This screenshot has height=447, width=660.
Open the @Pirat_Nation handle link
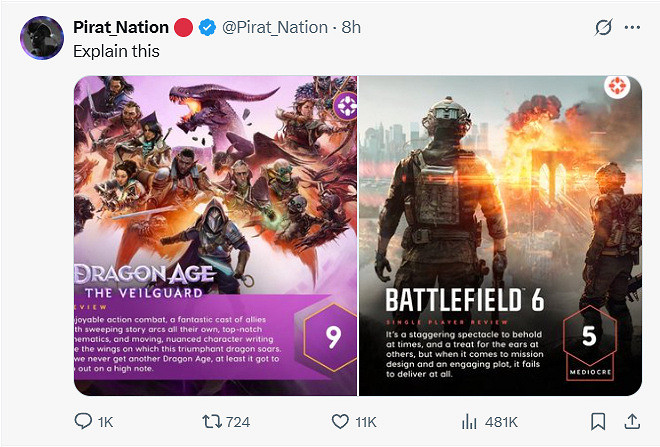pos(278,28)
